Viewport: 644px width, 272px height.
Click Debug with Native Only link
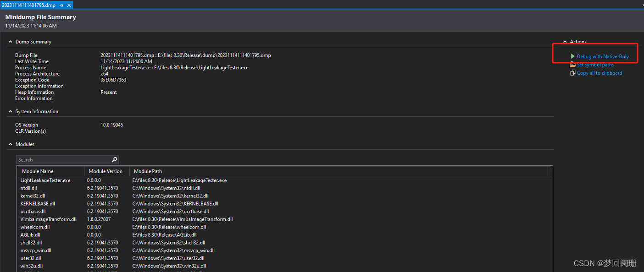coord(603,56)
